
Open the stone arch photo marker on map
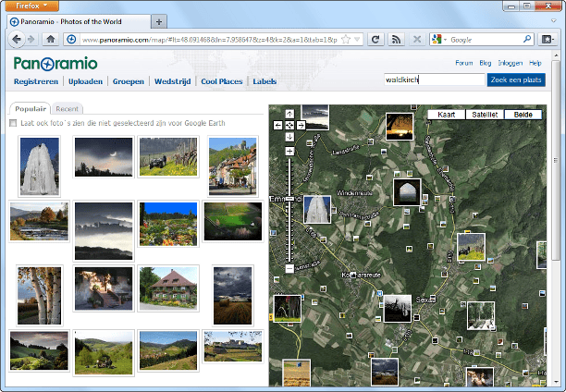pyautogui.click(x=407, y=192)
